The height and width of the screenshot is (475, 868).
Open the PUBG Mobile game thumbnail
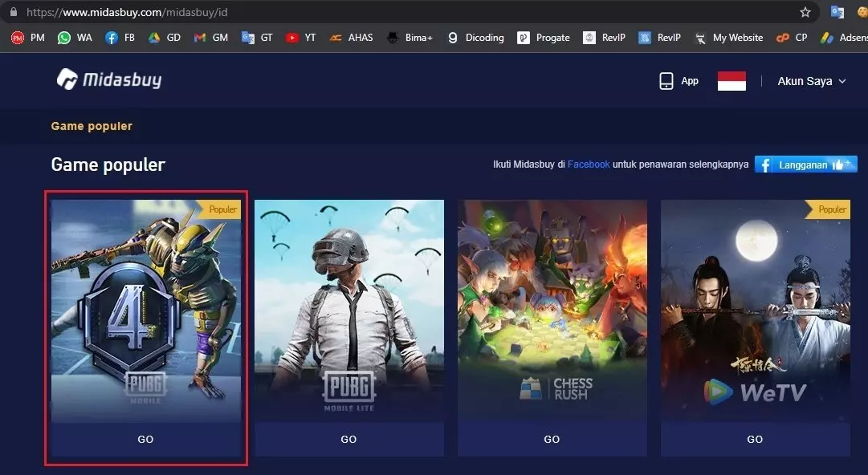point(146,311)
